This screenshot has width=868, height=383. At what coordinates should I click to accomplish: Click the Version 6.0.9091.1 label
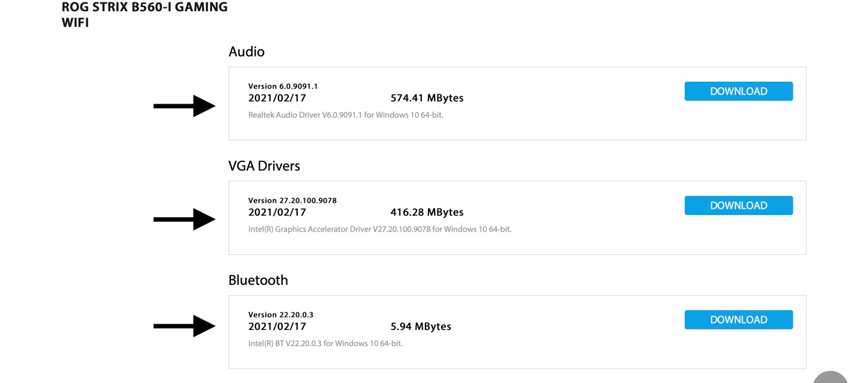click(x=283, y=86)
